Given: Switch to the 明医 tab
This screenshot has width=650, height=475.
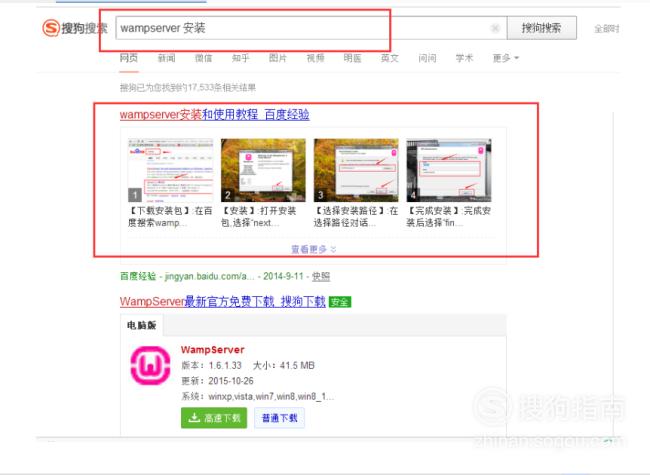Looking at the screenshot, I should tap(352, 58).
